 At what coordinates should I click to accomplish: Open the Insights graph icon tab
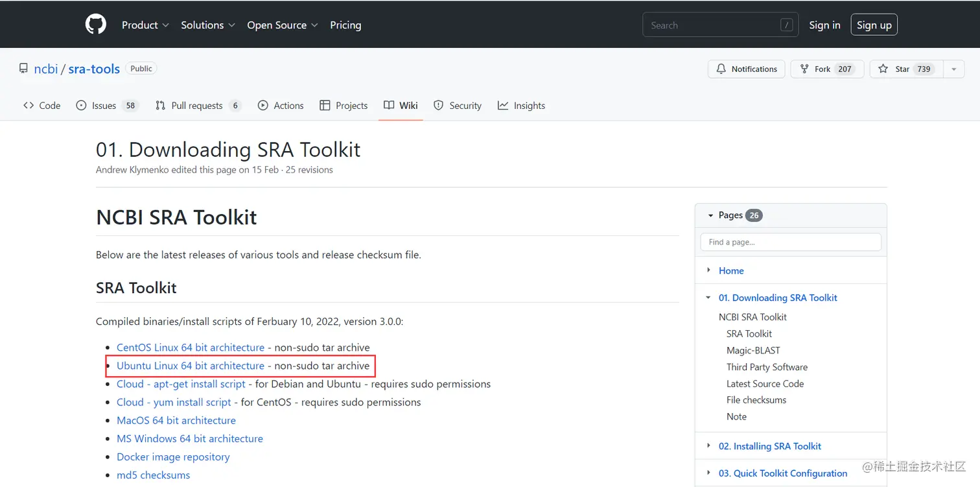tap(503, 105)
